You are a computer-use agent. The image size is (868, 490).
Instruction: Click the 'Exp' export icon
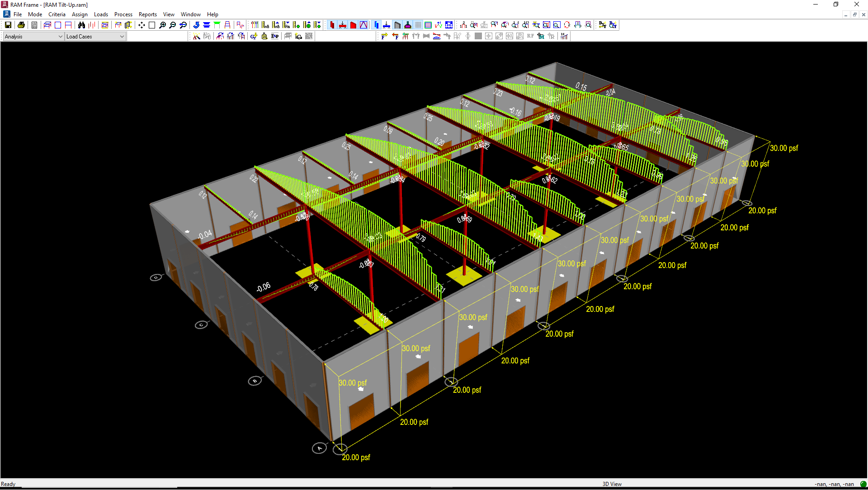(x=274, y=36)
